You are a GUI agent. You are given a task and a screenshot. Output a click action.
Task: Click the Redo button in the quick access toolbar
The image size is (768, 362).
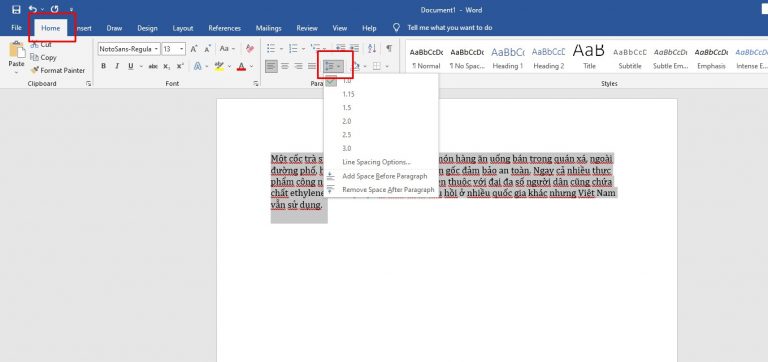click(54, 9)
